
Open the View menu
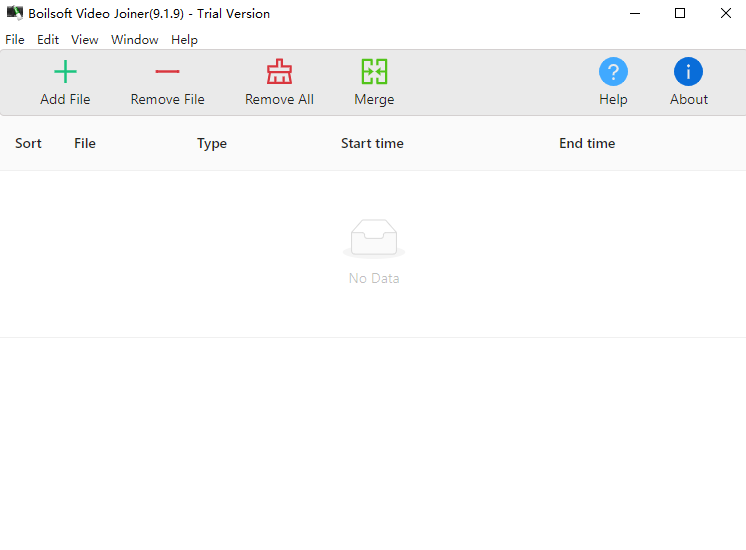(85, 39)
